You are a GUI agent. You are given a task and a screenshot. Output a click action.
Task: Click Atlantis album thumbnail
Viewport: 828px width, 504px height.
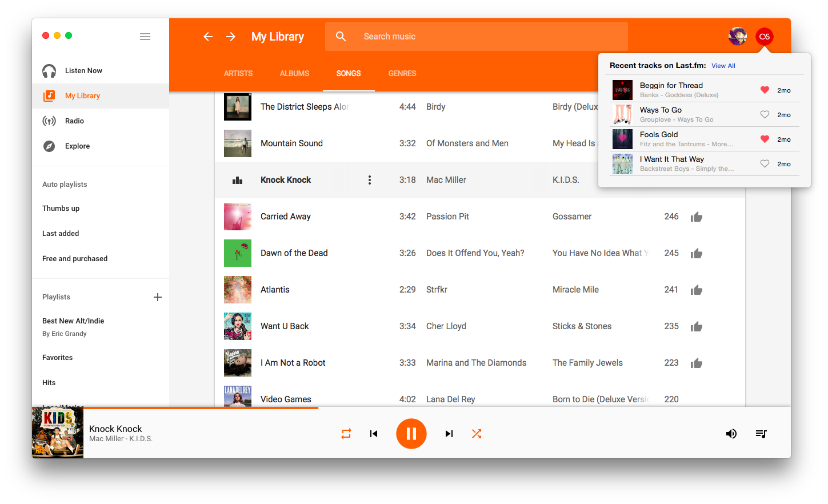[x=238, y=290]
